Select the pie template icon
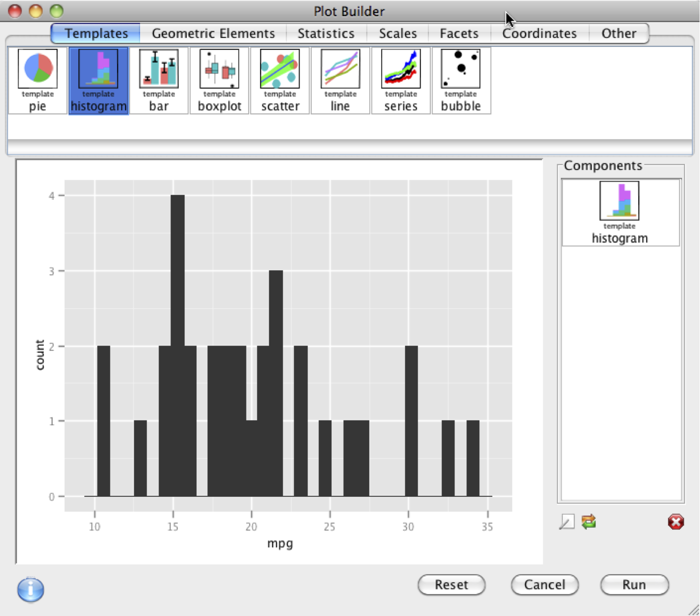Image resolution: width=700 pixels, height=616 pixels. point(38,81)
